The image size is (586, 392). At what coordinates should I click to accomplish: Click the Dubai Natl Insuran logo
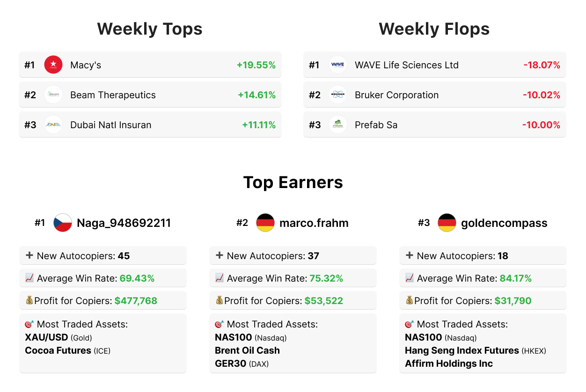(x=53, y=124)
